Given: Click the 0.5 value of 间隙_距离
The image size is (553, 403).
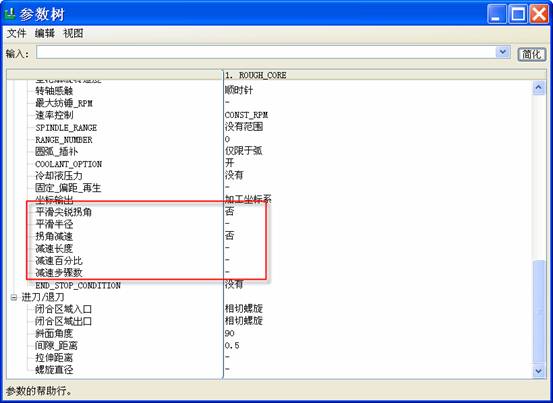Looking at the screenshot, I should pyautogui.click(x=232, y=346).
